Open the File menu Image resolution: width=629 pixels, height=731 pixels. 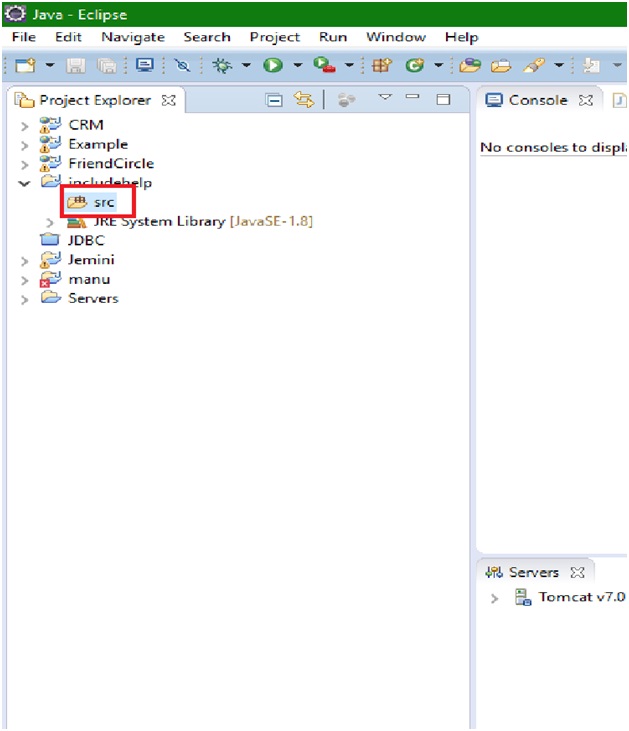pyautogui.click(x=24, y=37)
